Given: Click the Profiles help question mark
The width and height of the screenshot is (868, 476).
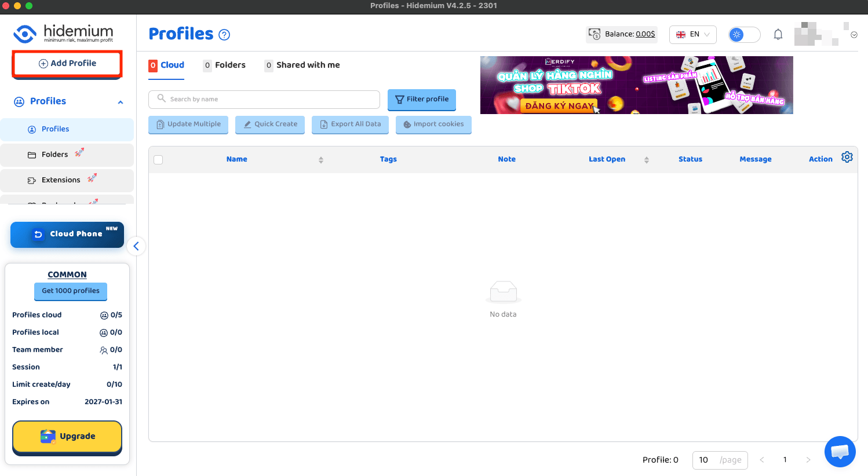Looking at the screenshot, I should (x=224, y=34).
